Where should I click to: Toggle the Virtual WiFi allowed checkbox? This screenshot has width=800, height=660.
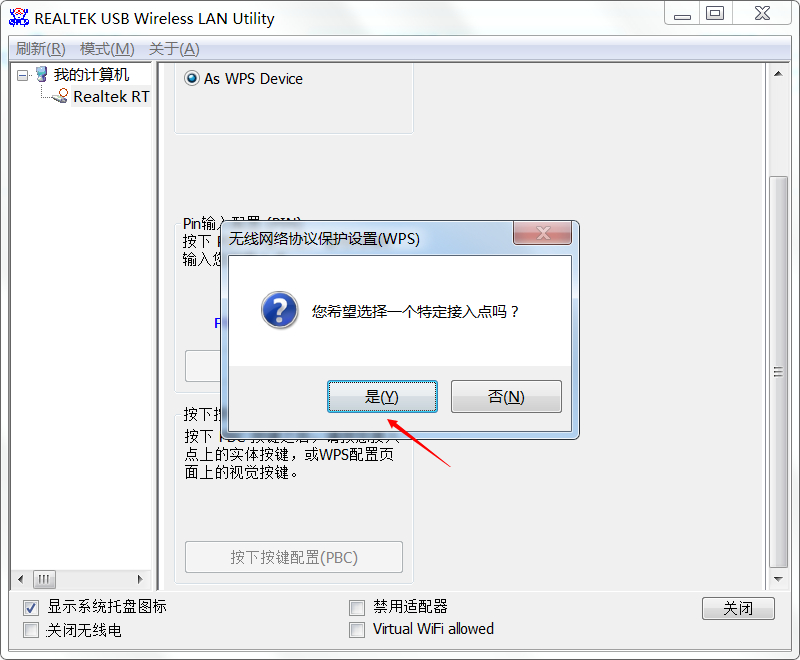tap(357, 630)
